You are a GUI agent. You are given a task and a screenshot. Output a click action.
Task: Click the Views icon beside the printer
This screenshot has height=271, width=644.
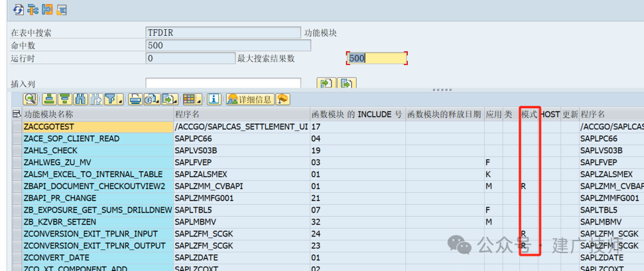click(x=151, y=98)
